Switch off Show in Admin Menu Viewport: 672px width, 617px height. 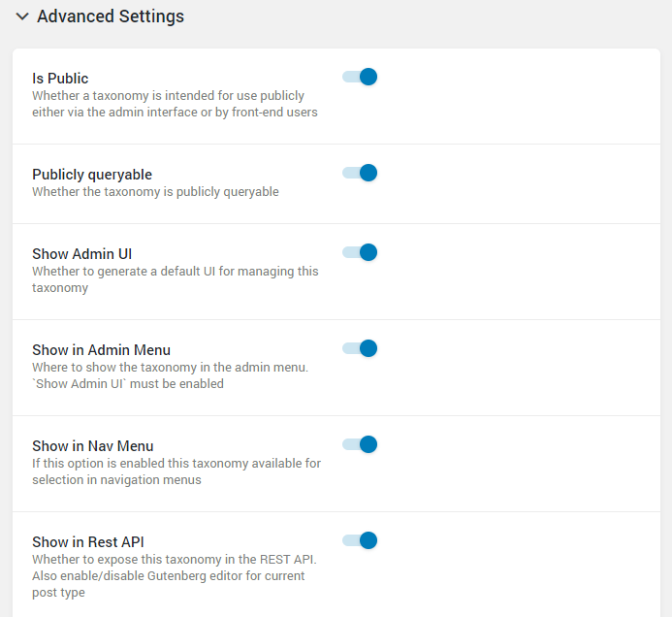(x=360, y=348)
